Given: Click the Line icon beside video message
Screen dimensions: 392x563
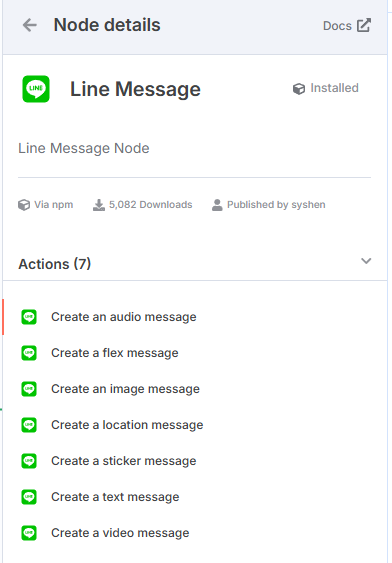Looking at the screenshot, I should pyautogui.click(x=29, y=532).
